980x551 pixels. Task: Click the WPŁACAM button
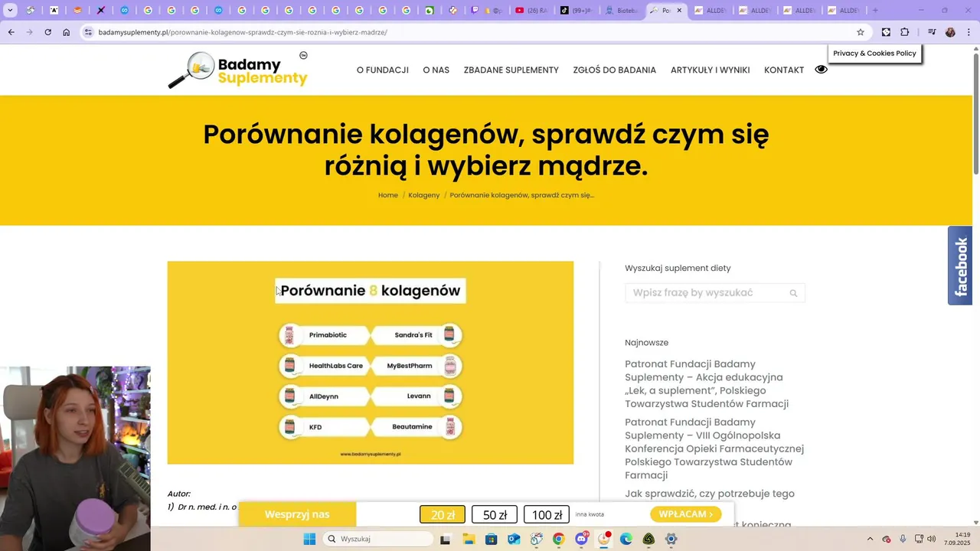point(685,514)
